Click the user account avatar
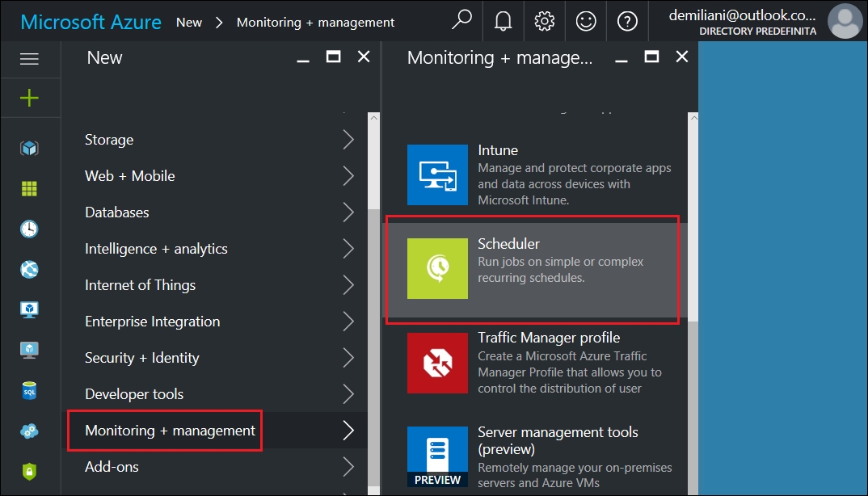The image size is (868, 496). [x=845, y=21]
